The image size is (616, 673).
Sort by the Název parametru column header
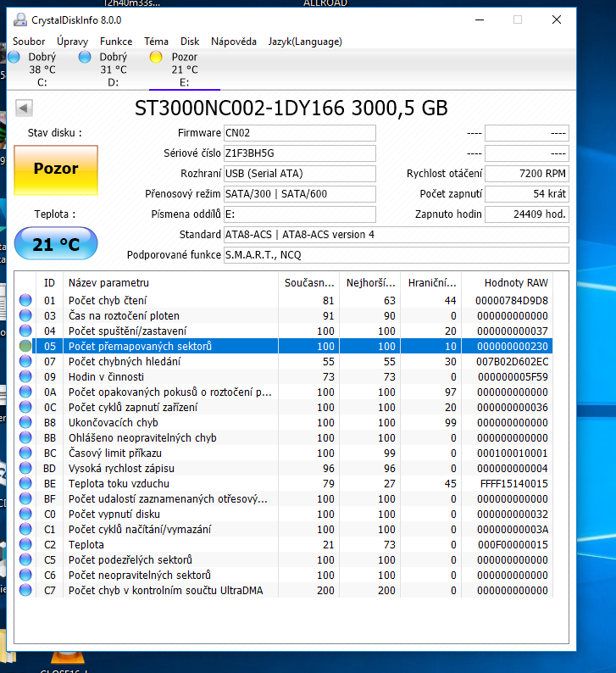169,282
